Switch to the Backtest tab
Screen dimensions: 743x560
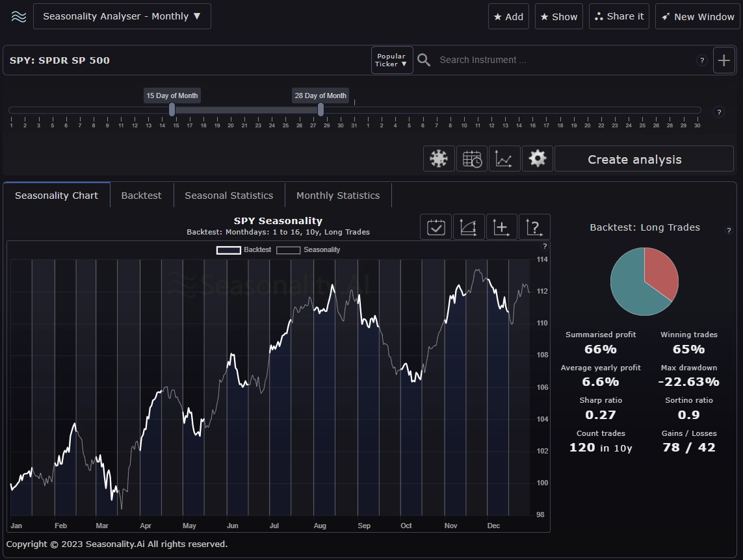[x=141, y=195]
